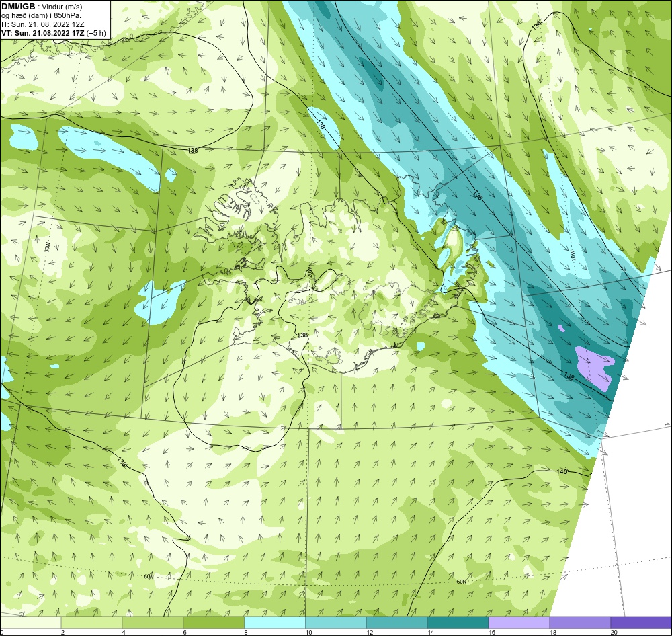Pick the deep purple above-20 m/s legend swatch

click(x=640, y=621)
